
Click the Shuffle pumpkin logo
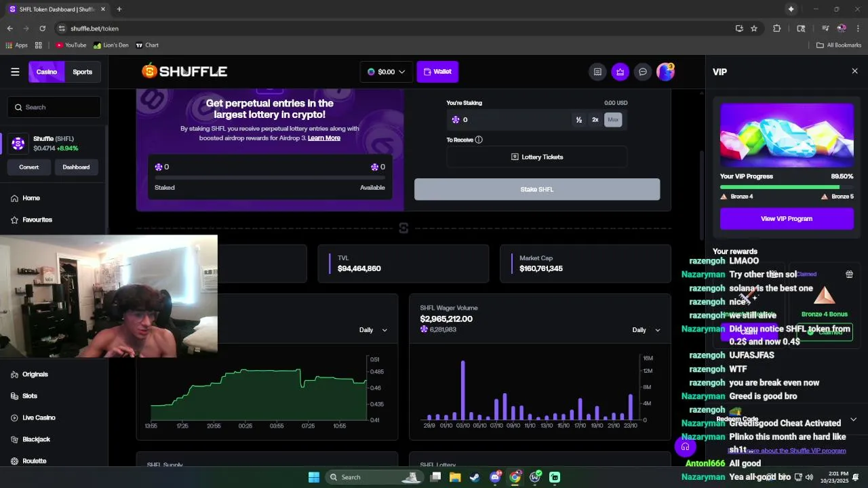coord(184,71)
